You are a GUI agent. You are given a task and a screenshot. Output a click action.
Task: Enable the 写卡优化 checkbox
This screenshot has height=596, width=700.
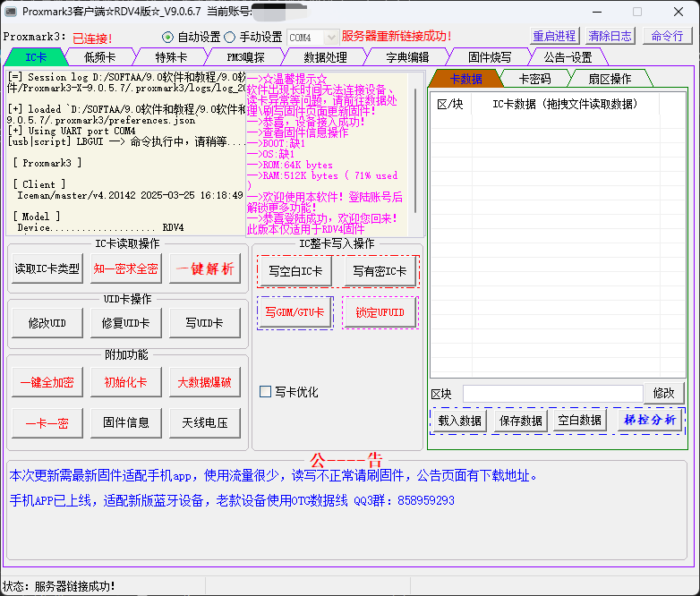point(265,392)
